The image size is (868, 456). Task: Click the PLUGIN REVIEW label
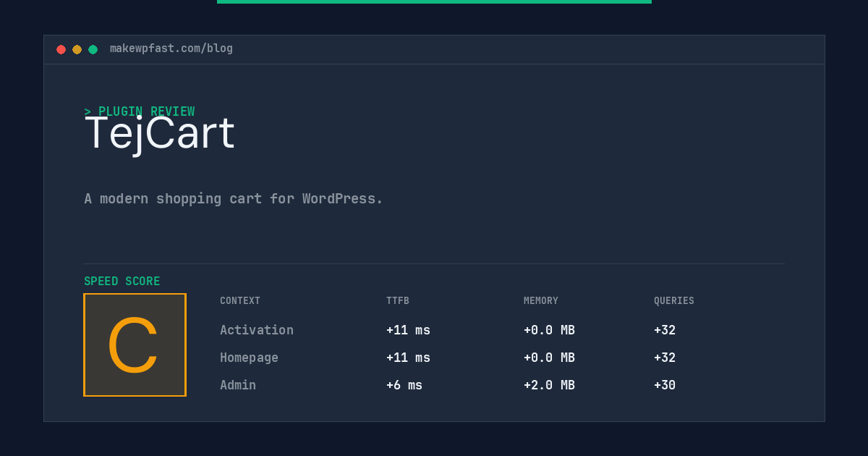tap(140, 111)
